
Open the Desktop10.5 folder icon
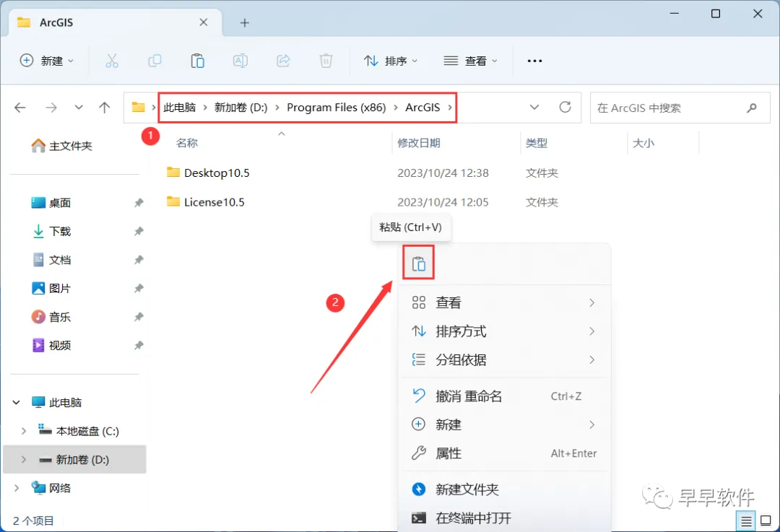pyautogui.click(x=173, y=172)
